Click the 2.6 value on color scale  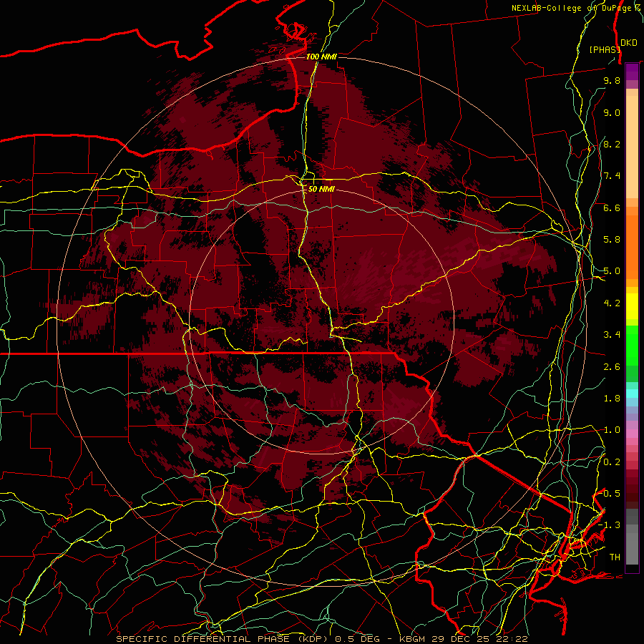tap(612, 367)
